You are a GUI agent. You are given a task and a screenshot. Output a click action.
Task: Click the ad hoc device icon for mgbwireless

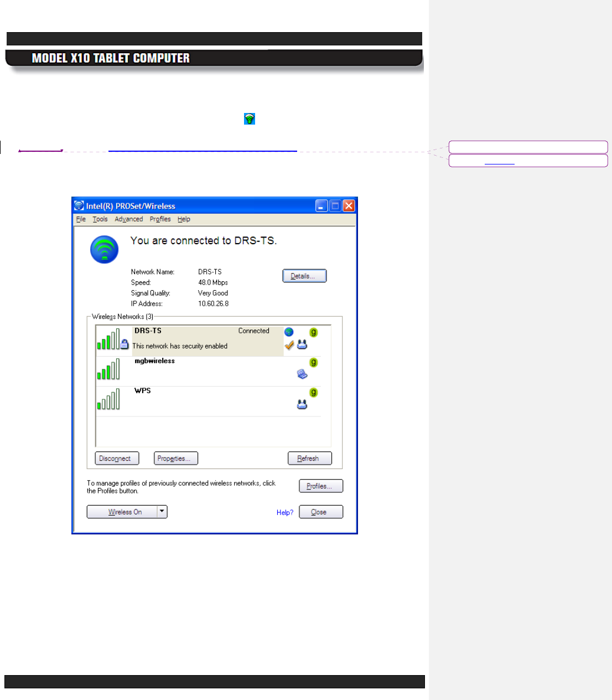302,374
